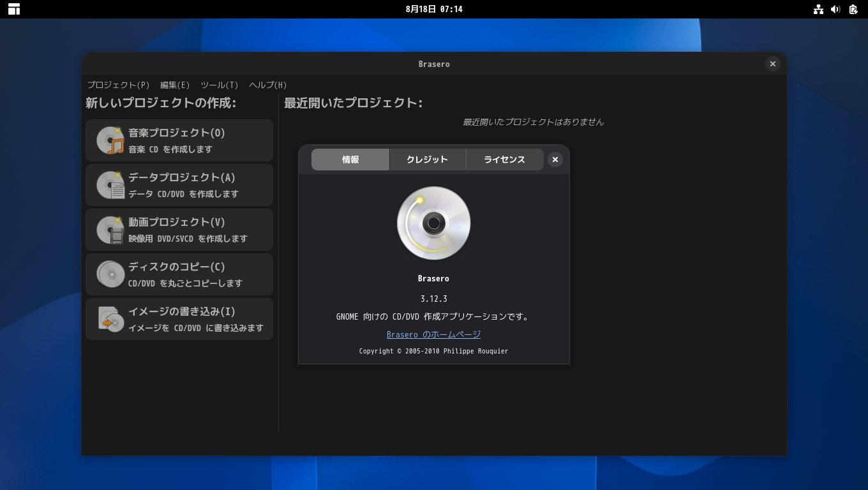Choose イメージの書き込み(I) to burn an image
This screenshot has width=868, height=490.
point(179,319)
